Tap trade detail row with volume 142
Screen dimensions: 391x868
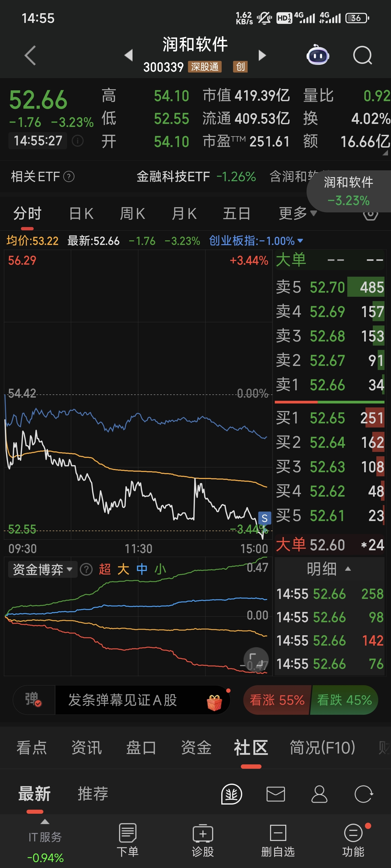[x=330, y=640]
